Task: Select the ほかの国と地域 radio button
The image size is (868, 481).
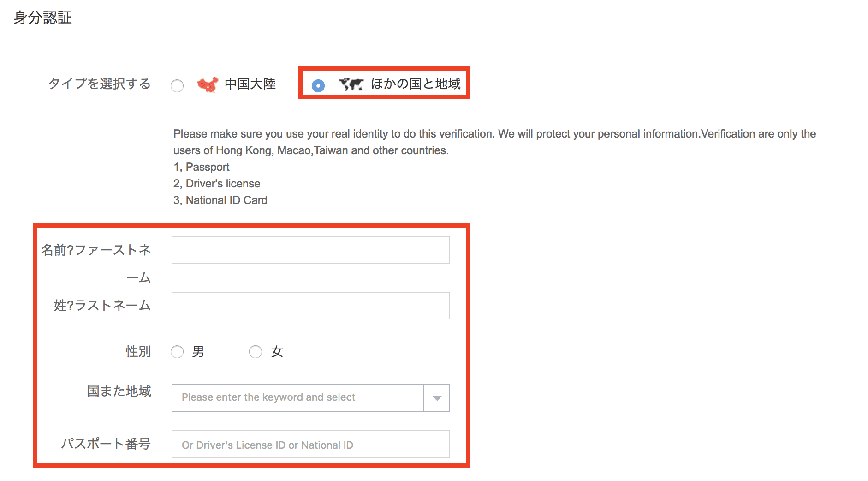Action: tap(318, 86)
